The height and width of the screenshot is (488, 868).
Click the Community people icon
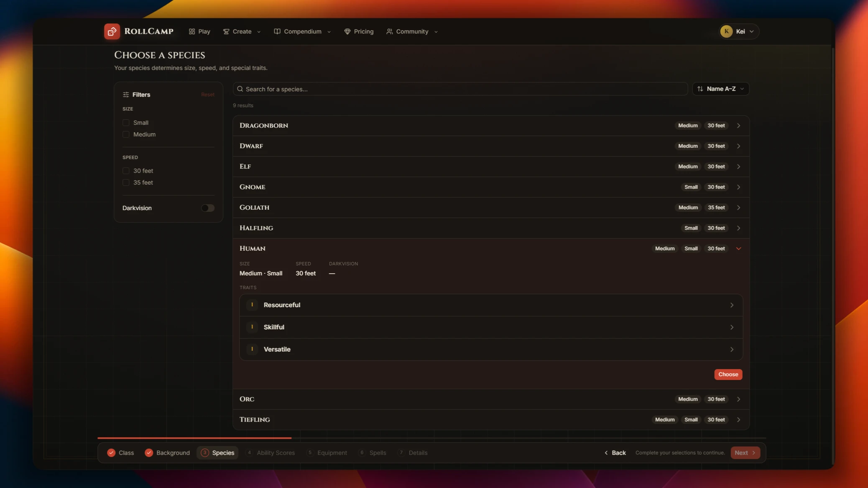pyautogui.click(x=390, y=31)
